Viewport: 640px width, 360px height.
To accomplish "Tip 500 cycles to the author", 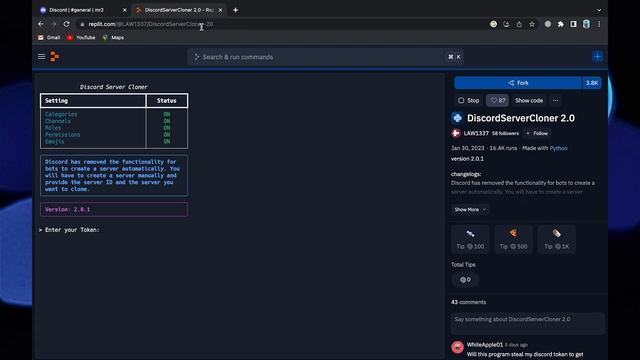I will click(513, 240).
